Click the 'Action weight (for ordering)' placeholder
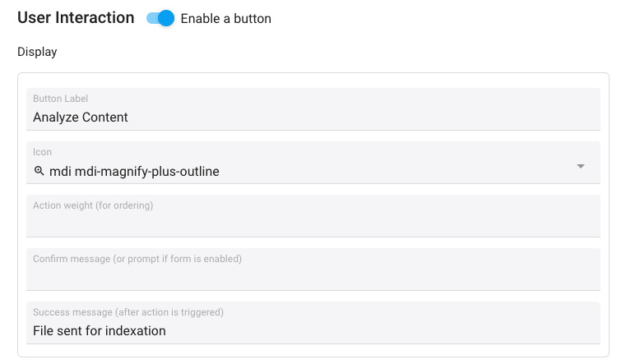The image size is (626, 364). (93, 205)
